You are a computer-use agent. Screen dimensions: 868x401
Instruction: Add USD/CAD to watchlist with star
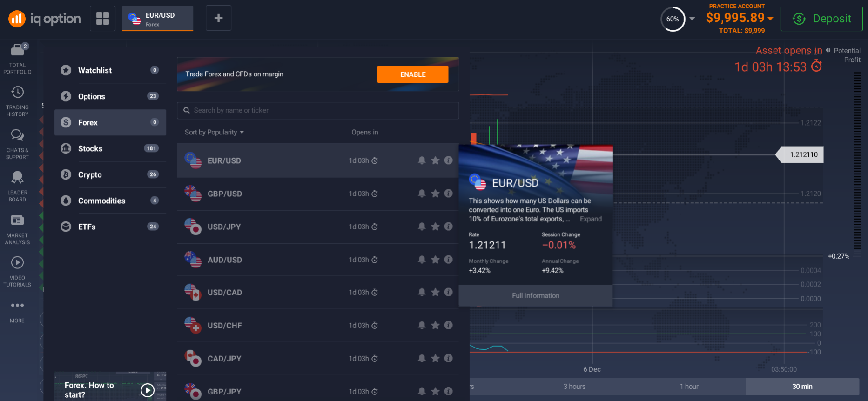[435, 292]
